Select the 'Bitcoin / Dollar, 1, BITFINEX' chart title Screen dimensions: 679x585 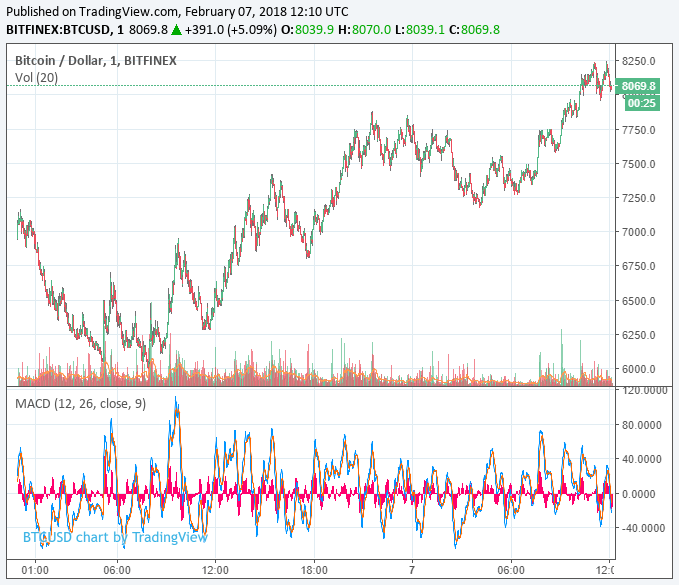[x=95, y=61]
